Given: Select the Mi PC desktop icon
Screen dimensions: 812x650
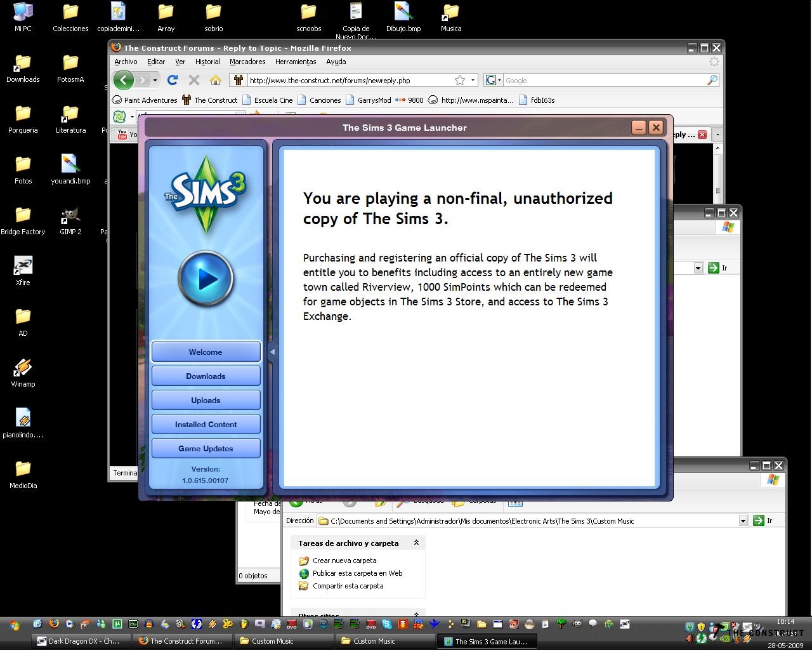Looking at the screenshot, I should (23, 17).
